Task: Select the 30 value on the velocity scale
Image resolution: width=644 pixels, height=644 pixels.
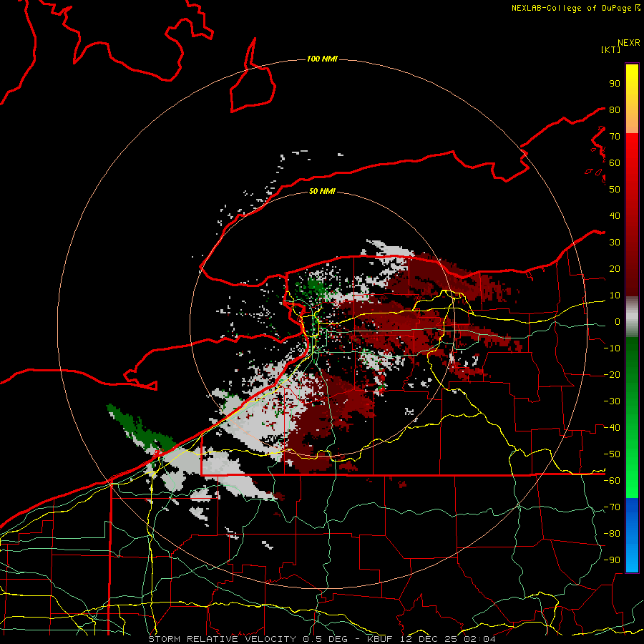Action: 615,243
